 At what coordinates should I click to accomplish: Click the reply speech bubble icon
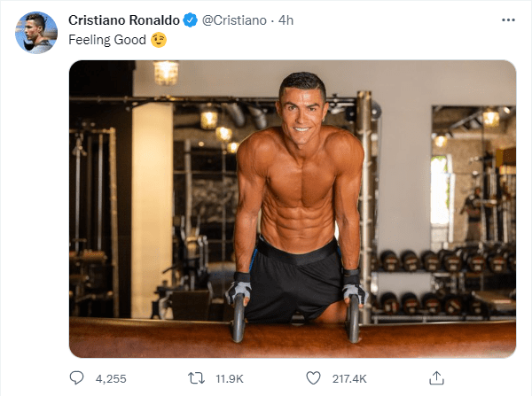click(x=76, y=378)
